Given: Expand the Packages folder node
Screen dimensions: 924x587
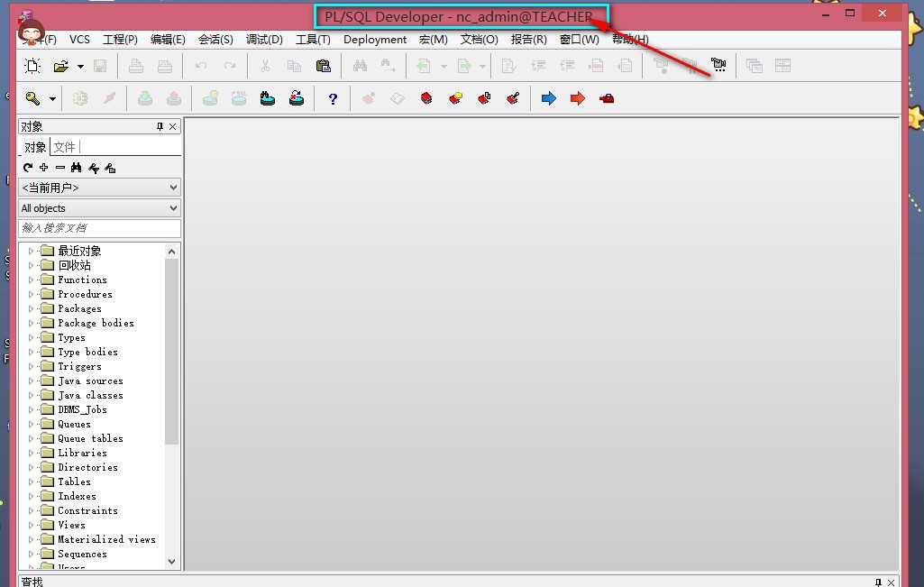Looking at the screenshot, I should 32,308.
